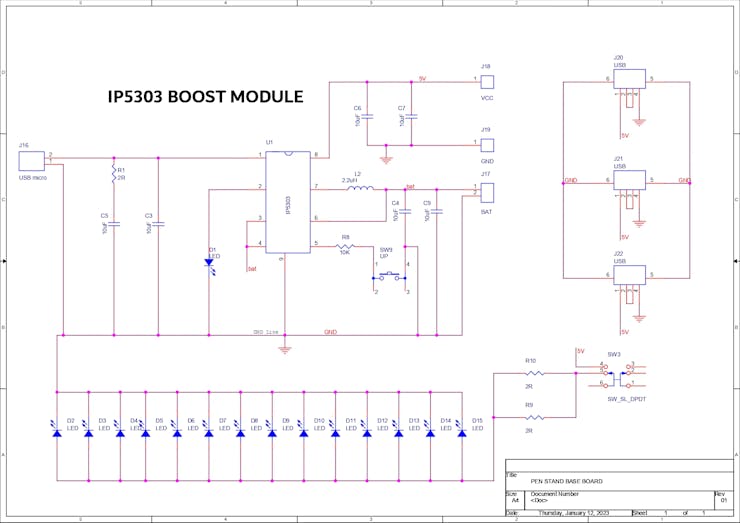Click the 10K value under R8

[345, 253]
